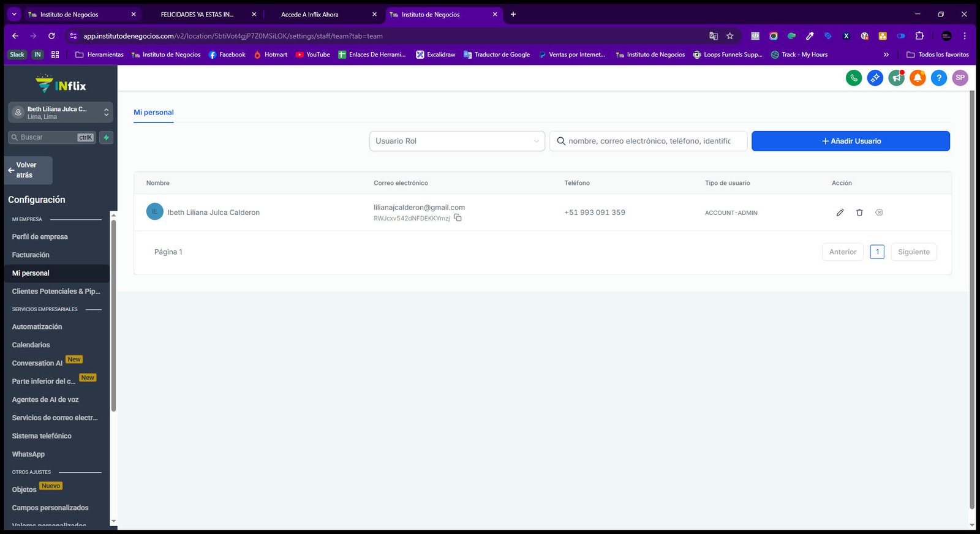Image resolution: width=980 pixels, height=534 pixels.
Task: Open the blue help question mark
Action: point(939,78)
